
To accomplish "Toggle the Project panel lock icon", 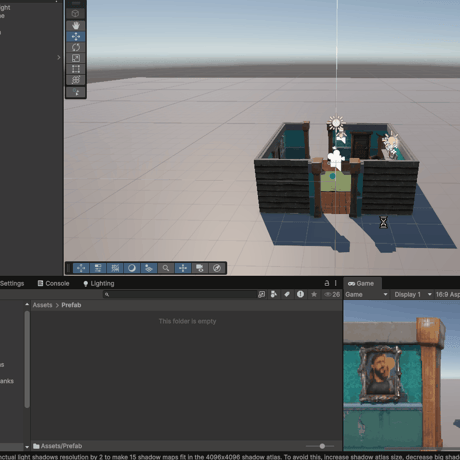I will [327, 283].
